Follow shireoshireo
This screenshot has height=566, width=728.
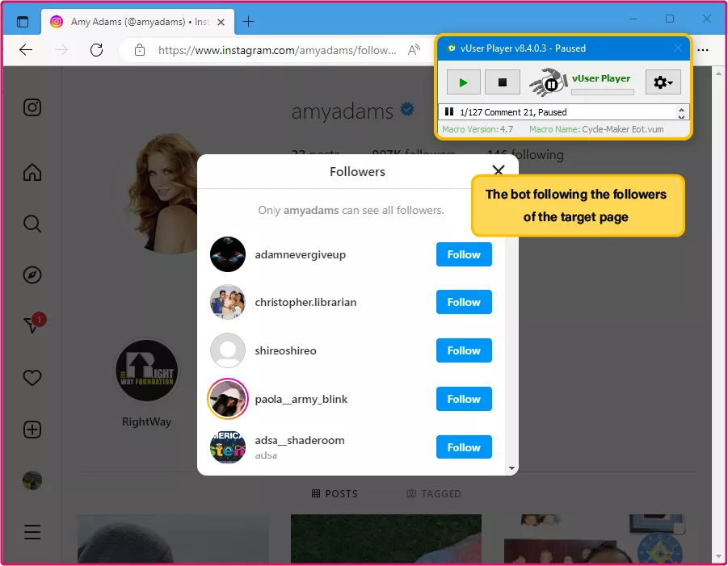(x=464, y=350)
